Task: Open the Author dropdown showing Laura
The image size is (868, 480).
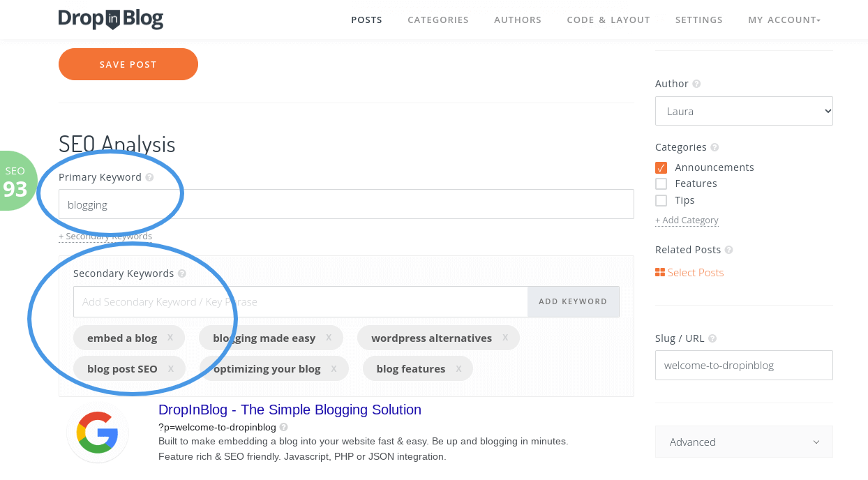Action: click(x=744, y=110)
